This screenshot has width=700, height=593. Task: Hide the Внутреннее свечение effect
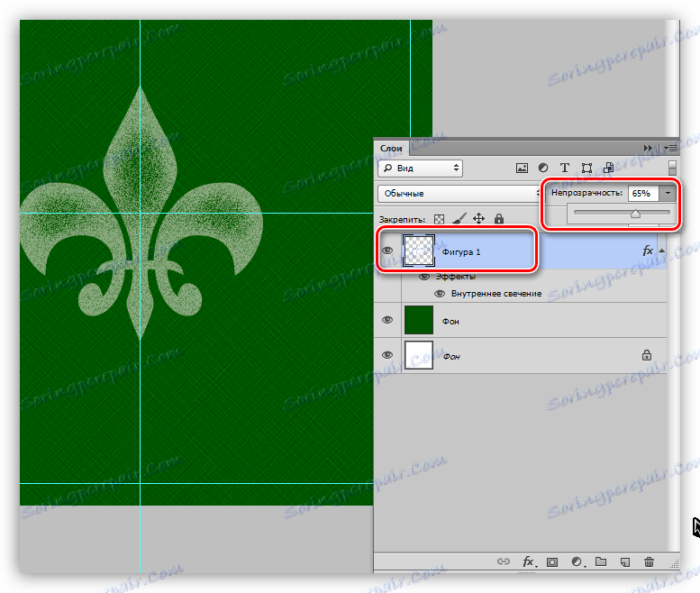pos(440,294)
